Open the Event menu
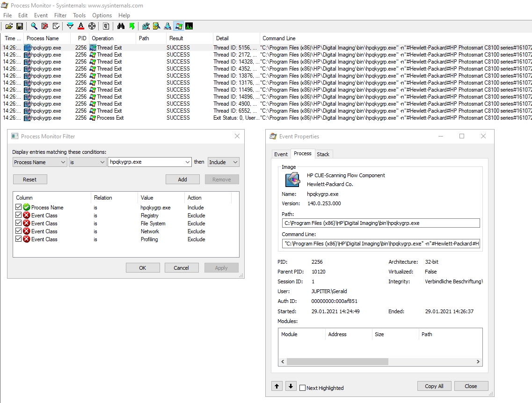Image resolution: width=532 pixels, height=403 pixels. (x=41, y=15)
